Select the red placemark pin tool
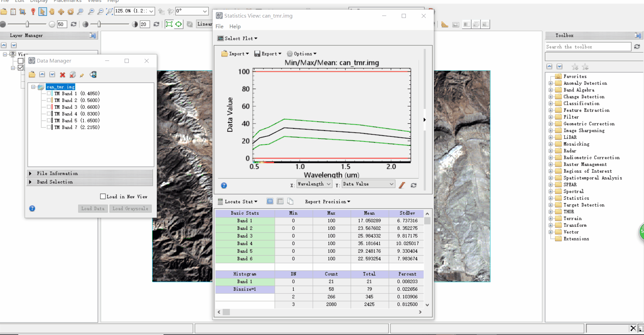Image resolution: width=644 pixels, height=335 pixels. (33, 12)
